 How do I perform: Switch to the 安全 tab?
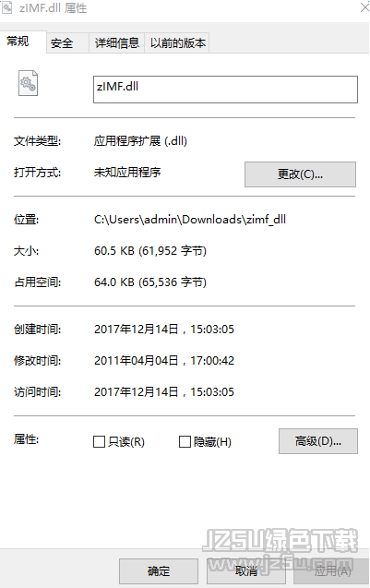click(62, 42)
